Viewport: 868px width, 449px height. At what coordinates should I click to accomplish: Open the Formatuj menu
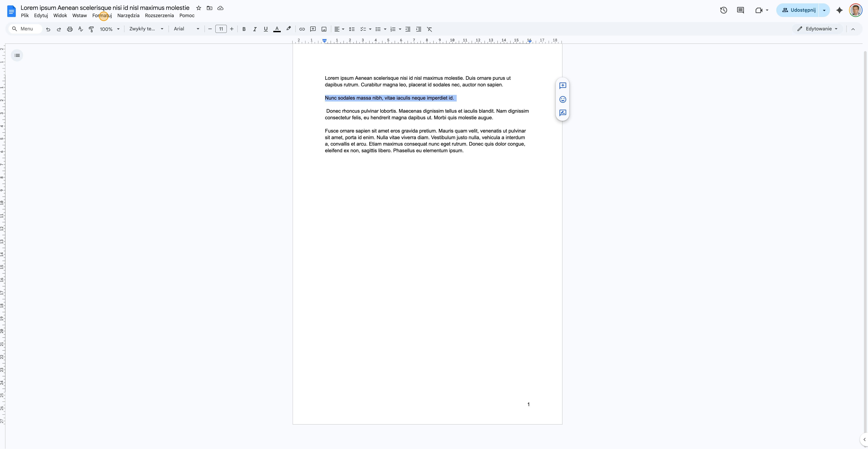pyautogui.click(x=102, y=15)
